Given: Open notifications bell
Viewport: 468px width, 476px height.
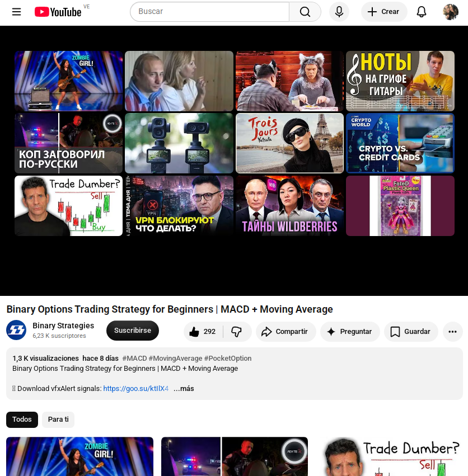Looking at the screenshot, I should point(421,12).
